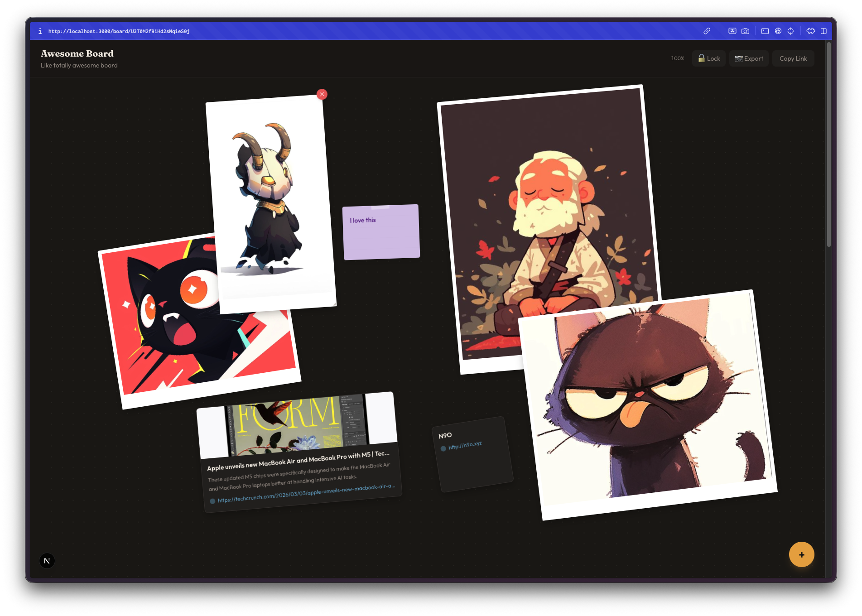Screen dimensions: 862x616
Task: Lock the Awesome Board
Action: (x=708, y=58)
